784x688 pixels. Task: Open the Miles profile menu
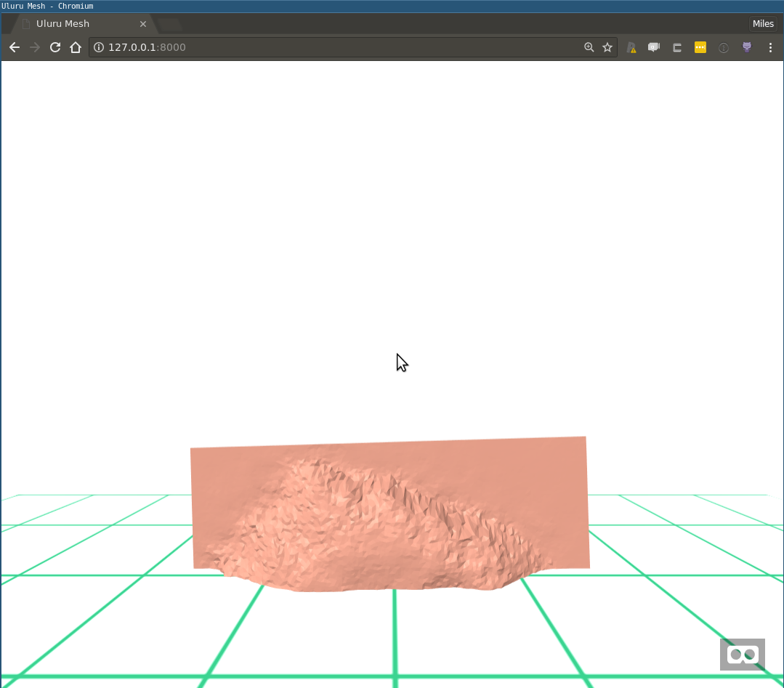[763, 23]
